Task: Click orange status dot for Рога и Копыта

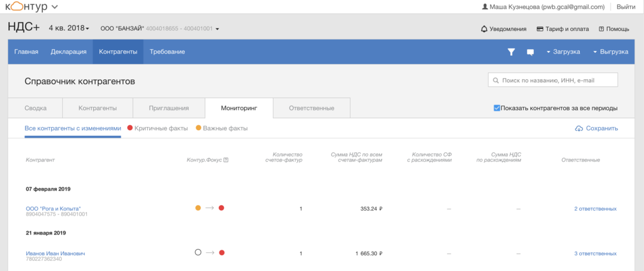Action: click(198, 207)
